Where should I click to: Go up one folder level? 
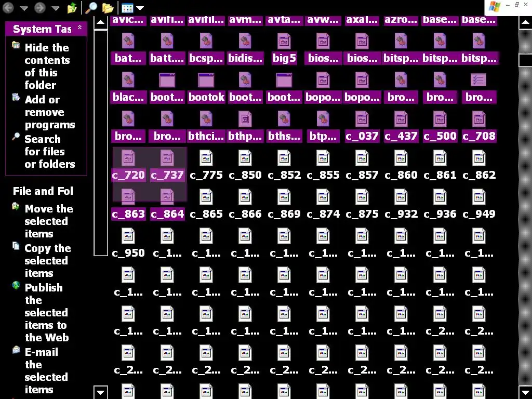[72, 7]
